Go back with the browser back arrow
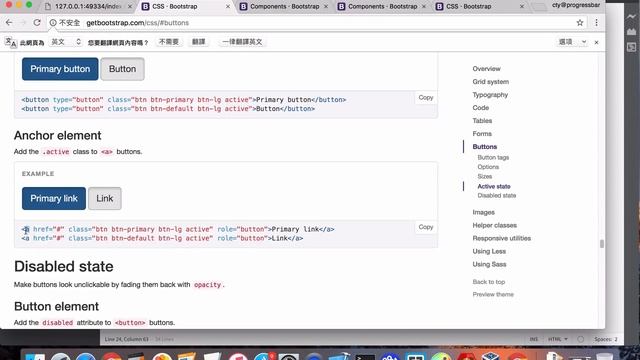640x360 pixels. (9, 23)
